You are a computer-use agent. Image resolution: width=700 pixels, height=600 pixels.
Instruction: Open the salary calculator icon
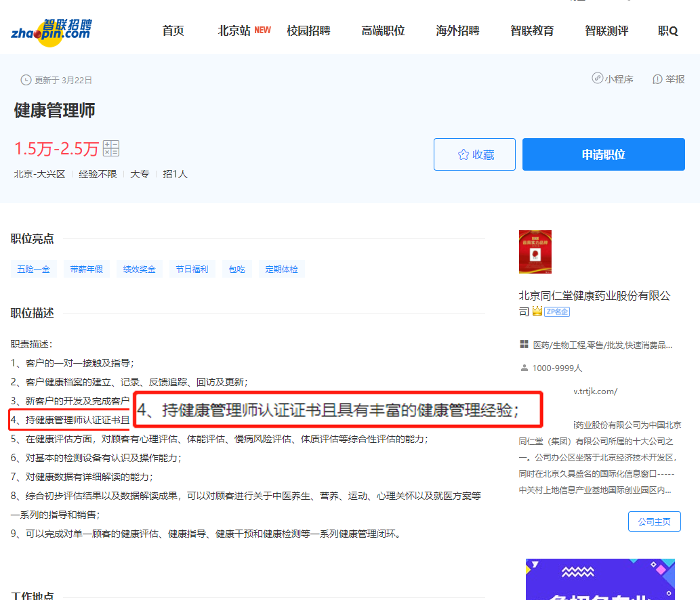point(110,148)
